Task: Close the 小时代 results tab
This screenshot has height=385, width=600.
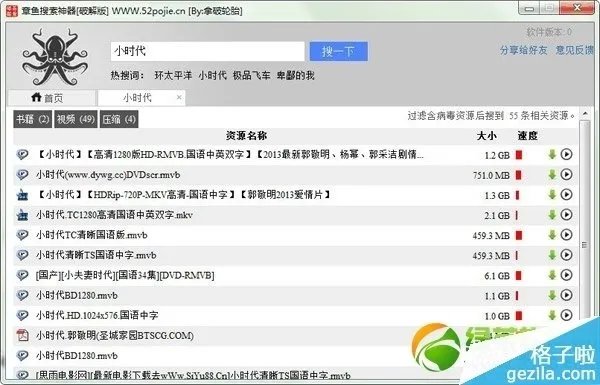Action: pyautogui.click(x=179, y=98)
